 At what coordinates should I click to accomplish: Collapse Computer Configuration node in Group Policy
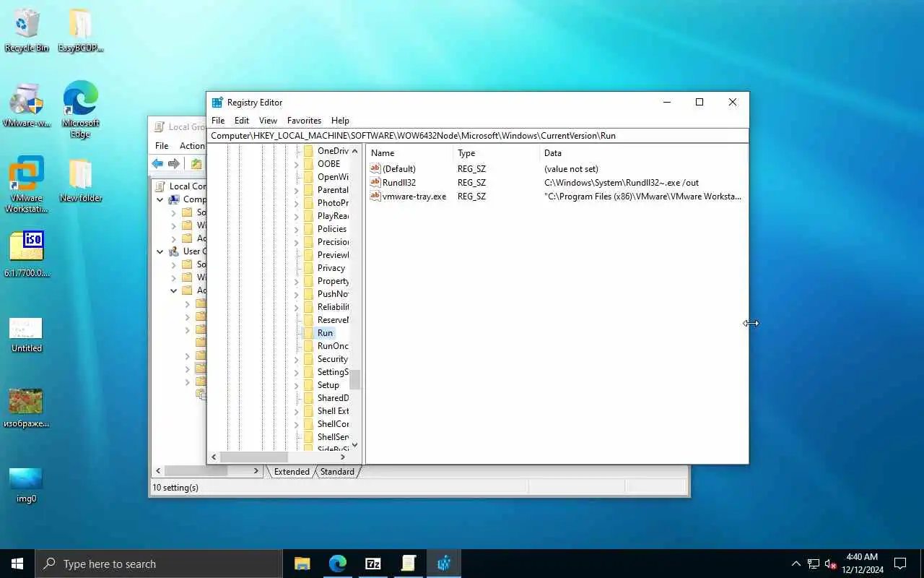pos(160,199)
